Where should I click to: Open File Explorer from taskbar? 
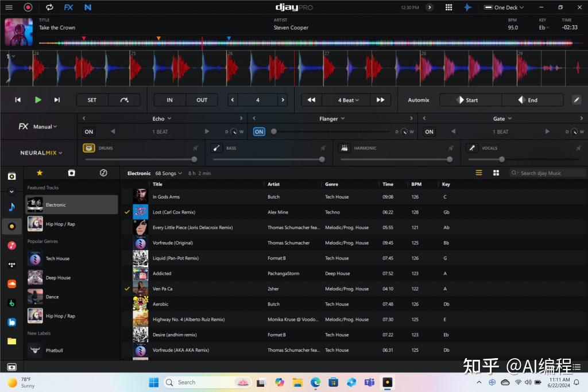pyautogui.click(x=298, y=382)
